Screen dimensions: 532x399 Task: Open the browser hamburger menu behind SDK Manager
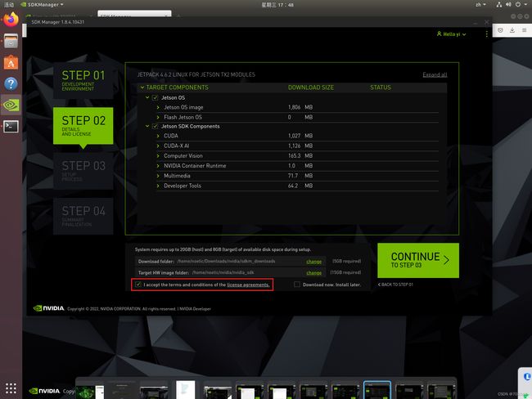coord(524,30)
